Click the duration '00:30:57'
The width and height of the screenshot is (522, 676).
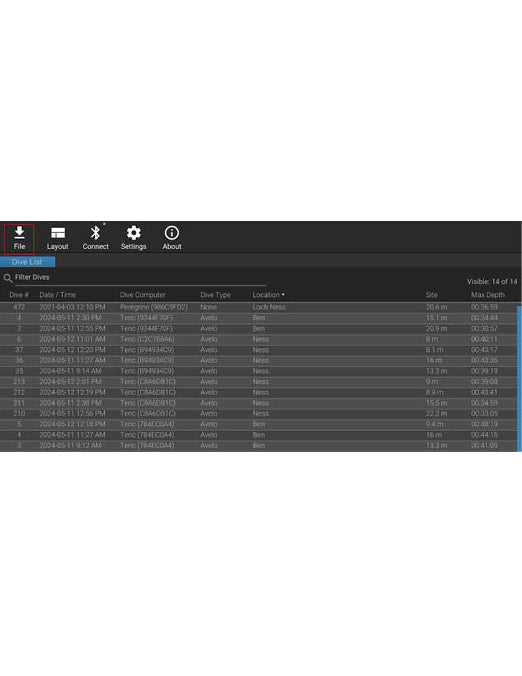[484, 329]
